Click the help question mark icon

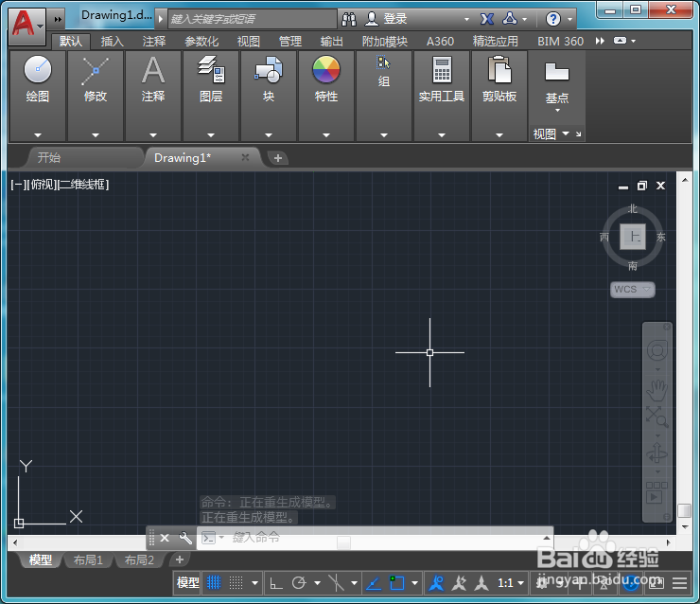tap(552, 19)
